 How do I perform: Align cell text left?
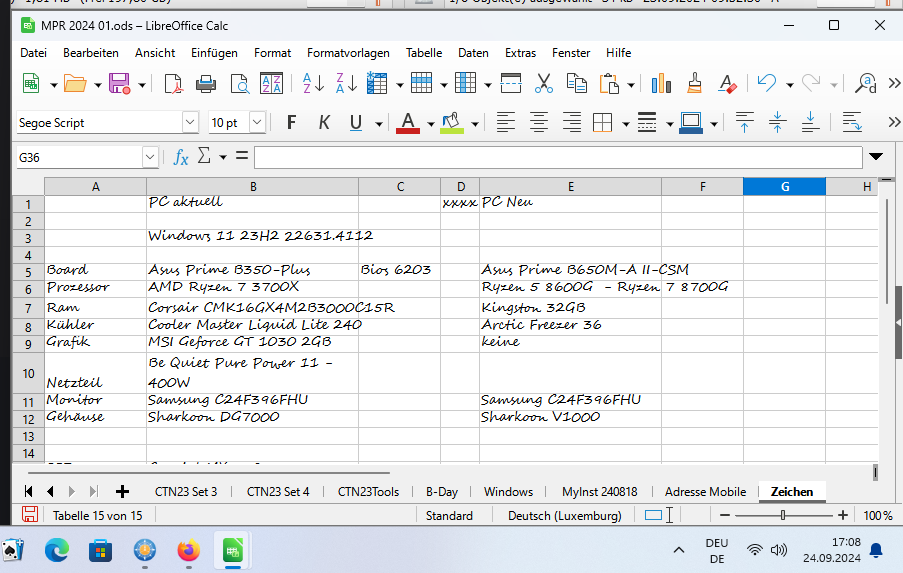pyautogui.click(x=506, y=123)
